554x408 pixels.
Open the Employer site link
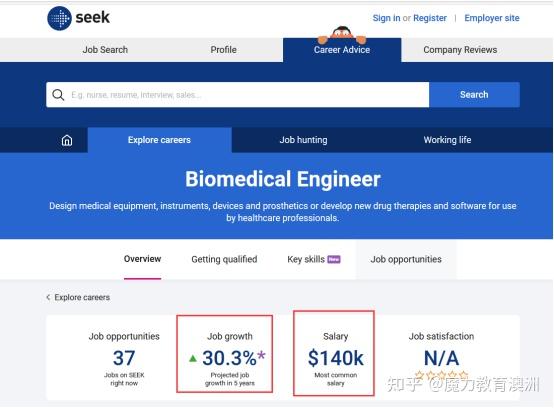tap(492, 18)
